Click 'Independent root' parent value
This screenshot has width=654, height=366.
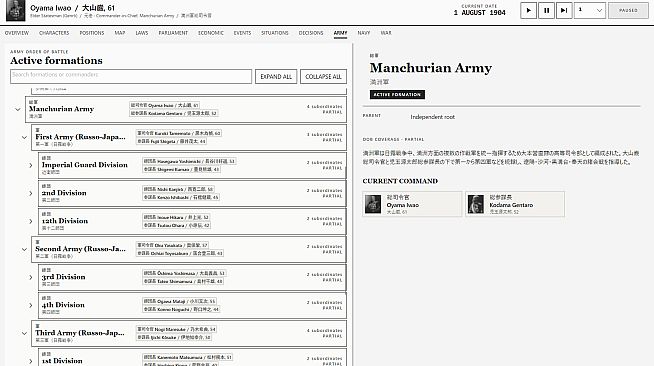tap(433, 117)
